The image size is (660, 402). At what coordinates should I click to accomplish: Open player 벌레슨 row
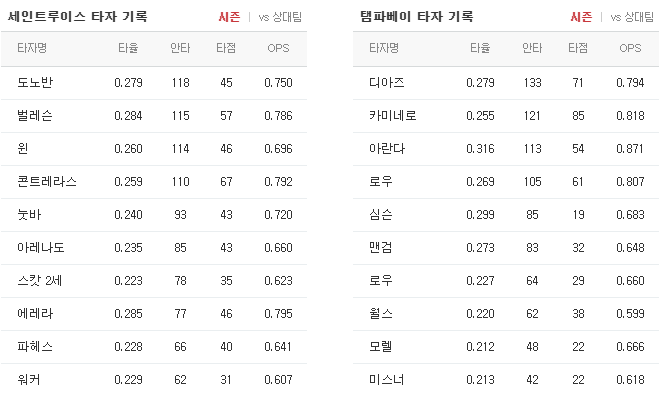[154, 116]
